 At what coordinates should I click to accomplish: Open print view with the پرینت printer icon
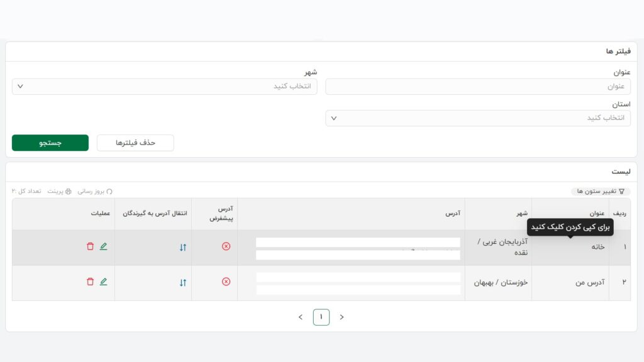pyautogui.click(x=68, y=190)
